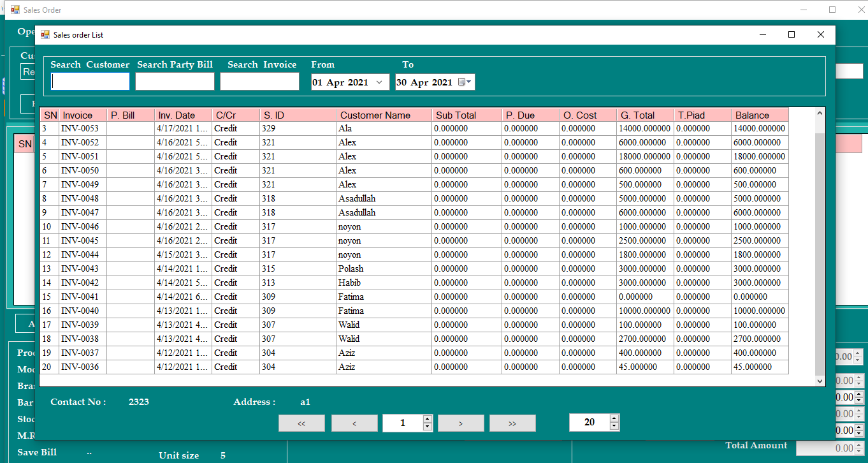Click the Search Customer input field
Viewport: 868px width, 463px height.
[90, 82]
